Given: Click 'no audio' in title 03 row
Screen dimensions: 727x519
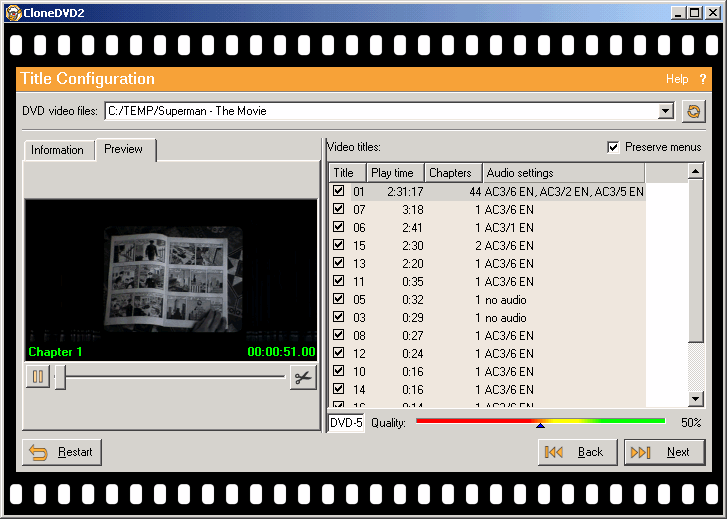Looking at the screenshot, I should click(505, 318).
